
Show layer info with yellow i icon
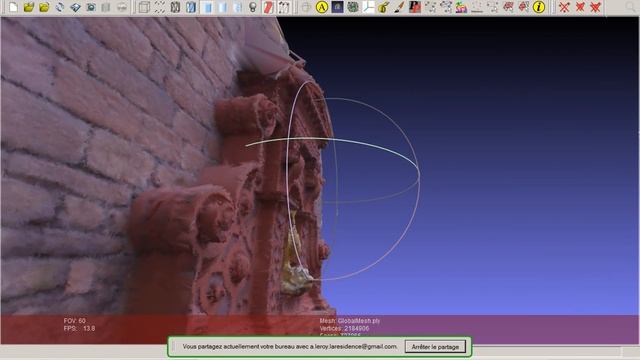pyautogui.click(x=539, y=7)
